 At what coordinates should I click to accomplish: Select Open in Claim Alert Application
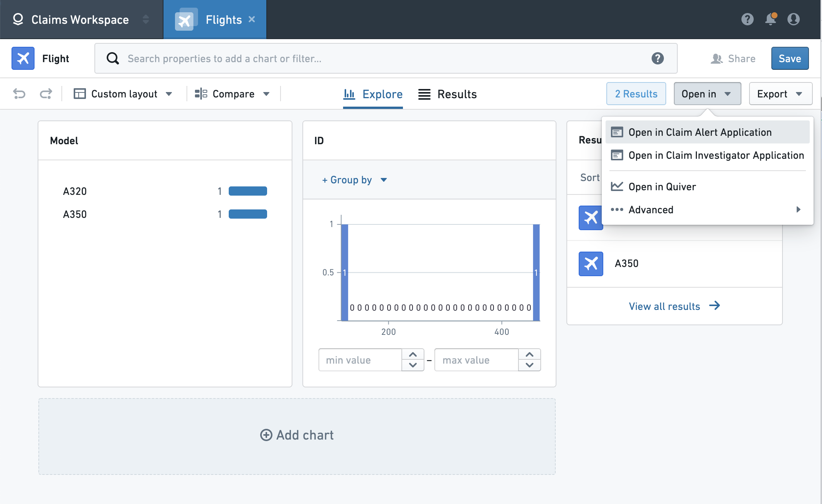pyautogui.click(x=707, y=132)
